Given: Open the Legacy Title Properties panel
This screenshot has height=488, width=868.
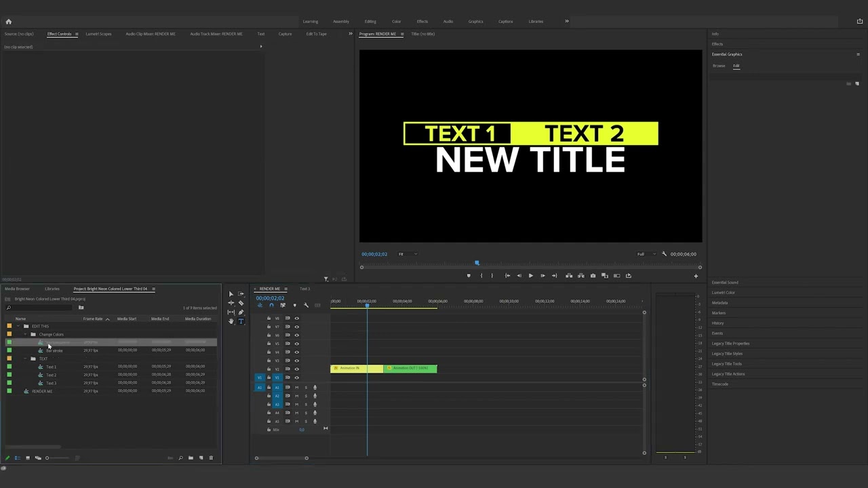Looking at the screenshot, I should coord(730,344).
